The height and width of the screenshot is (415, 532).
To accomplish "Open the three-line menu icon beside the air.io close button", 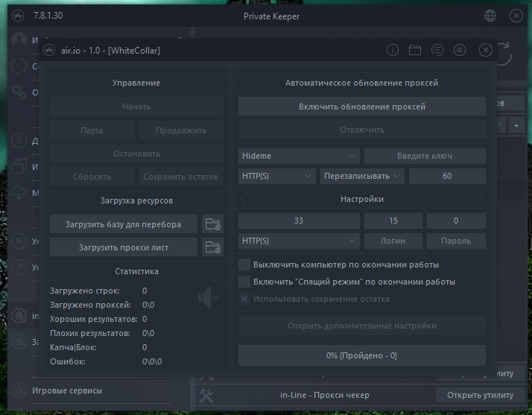I will pos(460,51).
